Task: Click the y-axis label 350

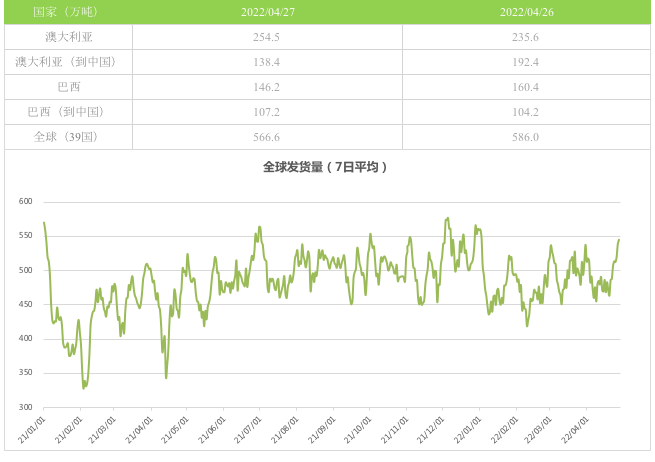Action: (25, 372)
